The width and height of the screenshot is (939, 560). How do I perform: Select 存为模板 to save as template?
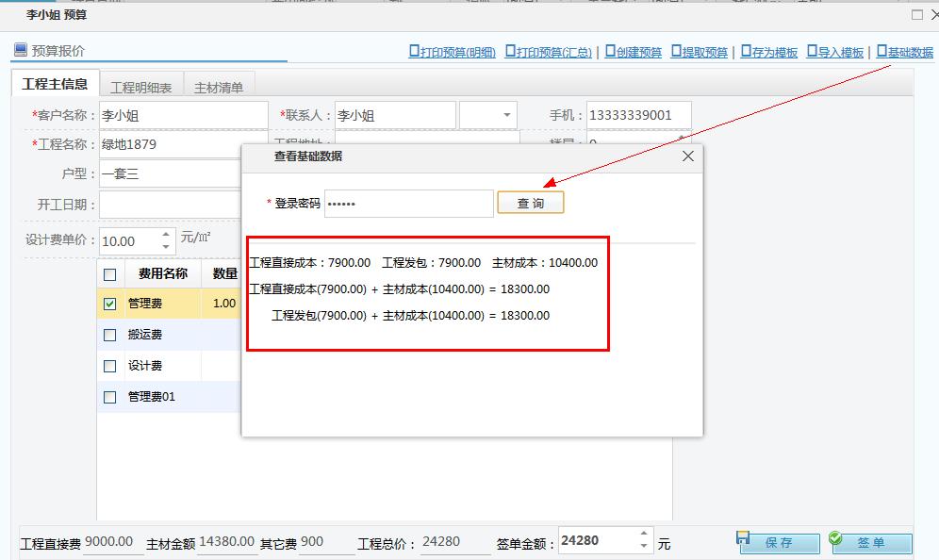(769, 53)
